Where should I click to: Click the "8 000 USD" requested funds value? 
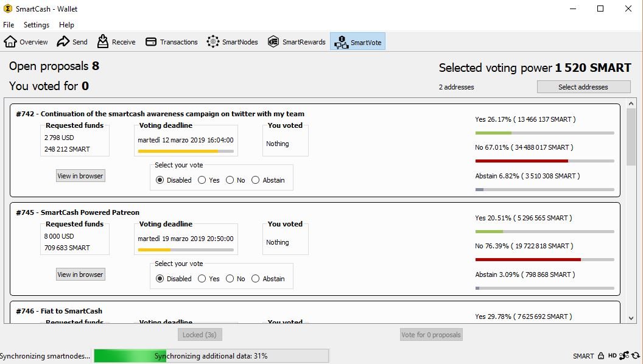click(x=59, y=237)
